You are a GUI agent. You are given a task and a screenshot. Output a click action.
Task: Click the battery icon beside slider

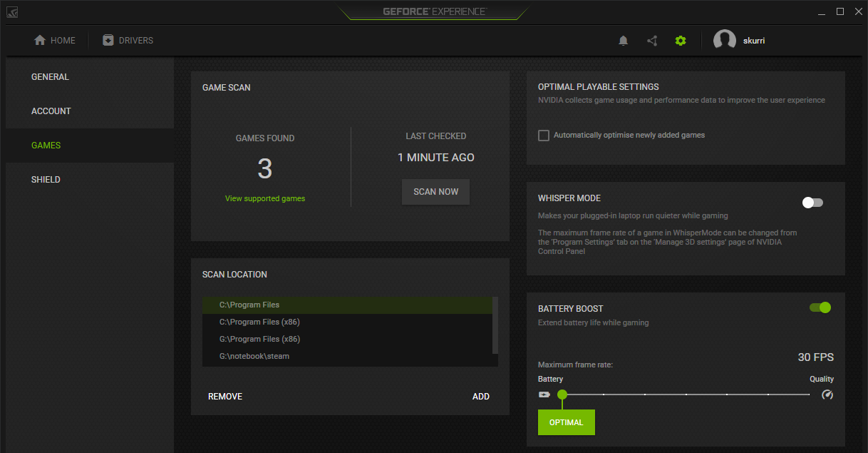(x=544, y=395)
